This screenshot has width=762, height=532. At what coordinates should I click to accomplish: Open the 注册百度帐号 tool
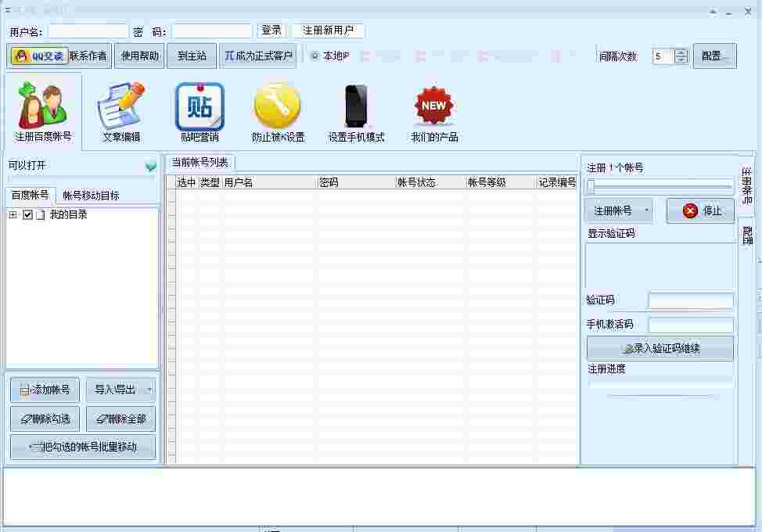[41, 110]
